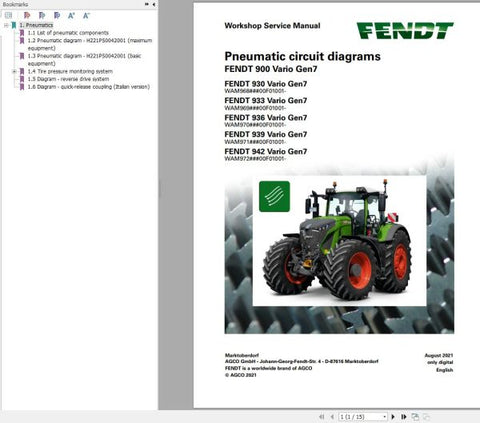Click the '© AGCO 2021' copyright text
This screenshot has height=423, width=480.
click(x=241, y=375)
